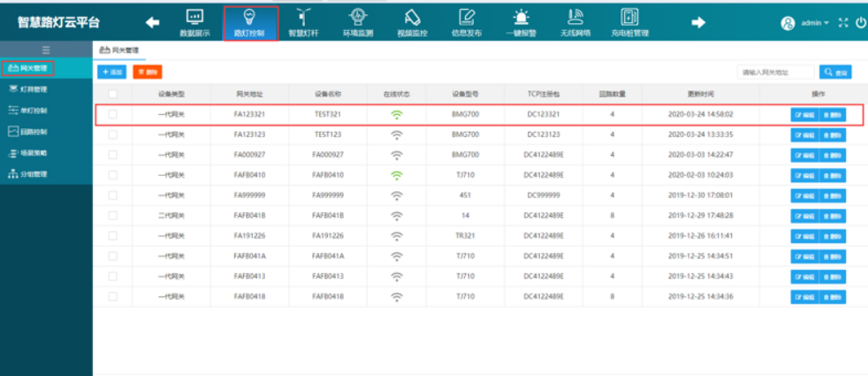This screenshot has width=868, height=376.
Task: Click the 编辑 edit button for TEST123
Action: click(x=803, y=135)
